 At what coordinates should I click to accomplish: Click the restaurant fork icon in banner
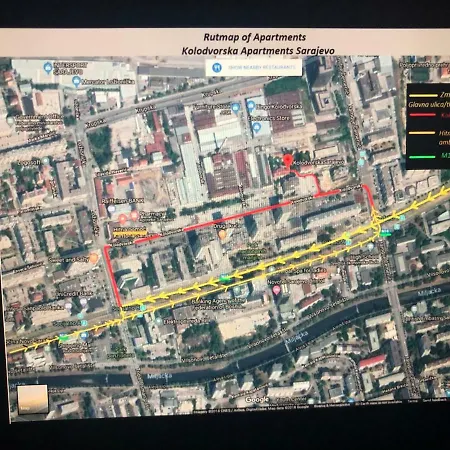pos(217,68)
